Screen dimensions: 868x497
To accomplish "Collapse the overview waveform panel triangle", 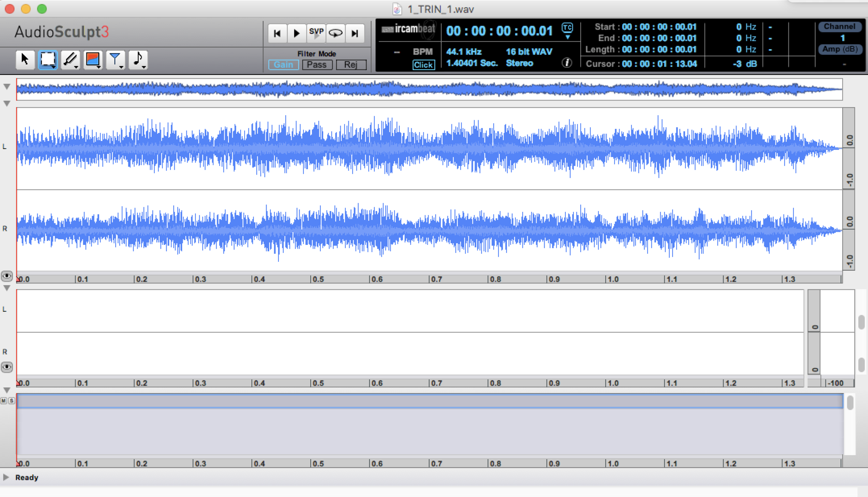I will pos(7,86).
